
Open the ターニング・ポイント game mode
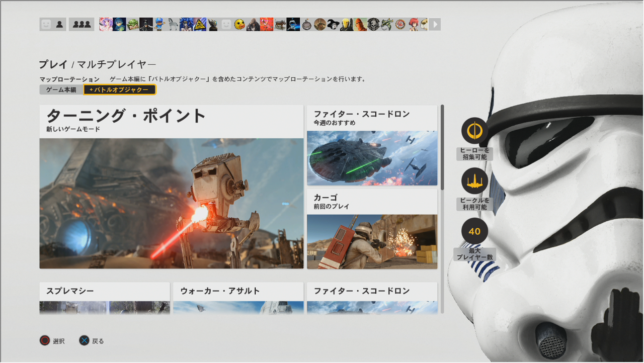(172, 187)
